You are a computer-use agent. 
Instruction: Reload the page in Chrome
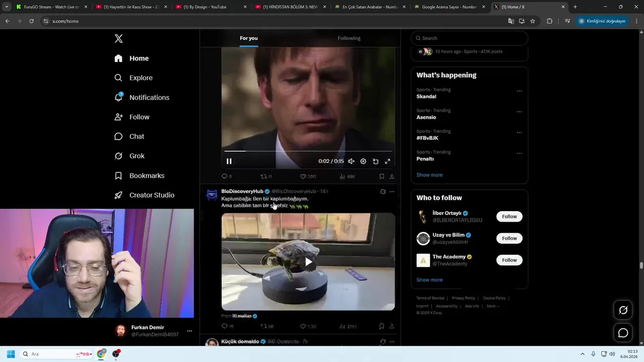(31, 21)
